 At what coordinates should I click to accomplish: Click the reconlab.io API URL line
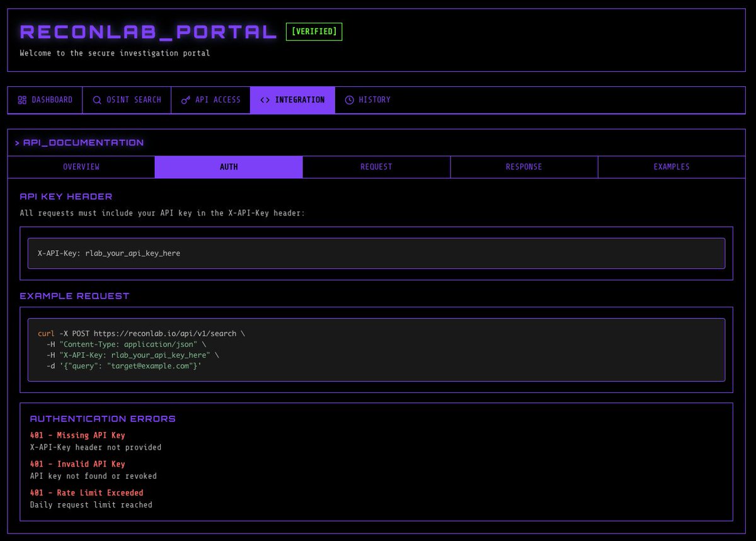click(141, 333)
